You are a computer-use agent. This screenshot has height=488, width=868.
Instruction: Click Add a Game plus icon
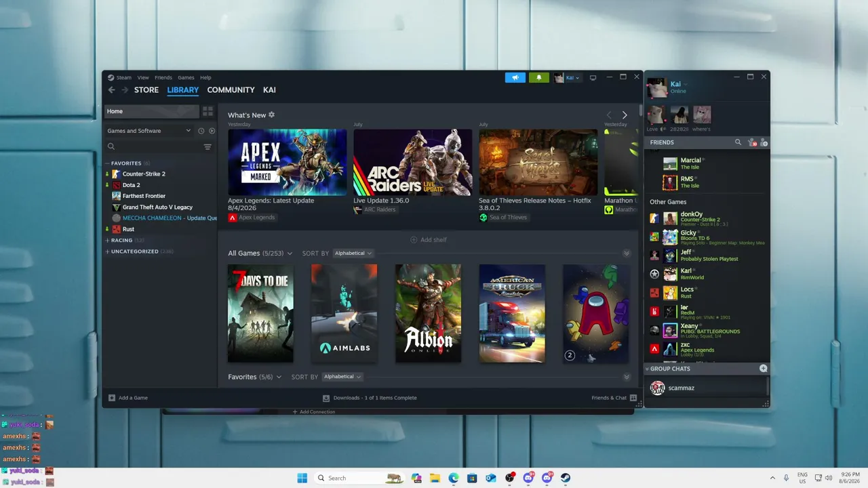[112, 398]
